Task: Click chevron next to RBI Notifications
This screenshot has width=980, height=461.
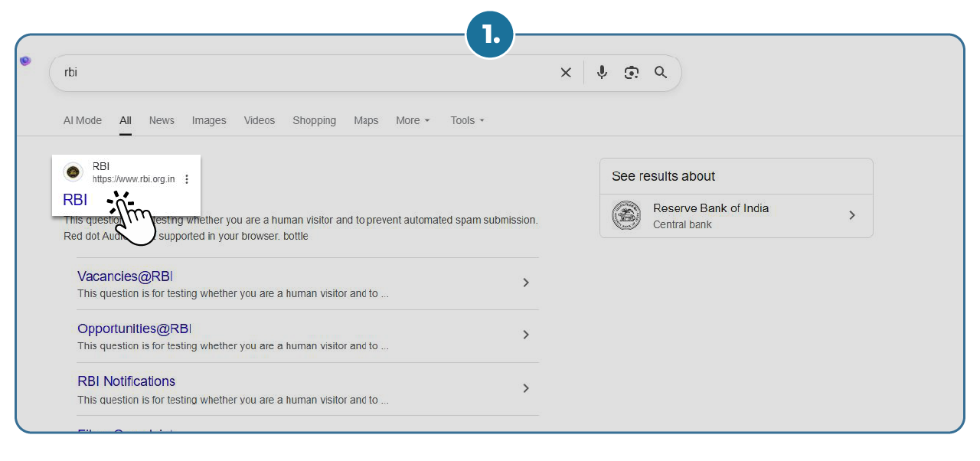Action: coord(526,388)
